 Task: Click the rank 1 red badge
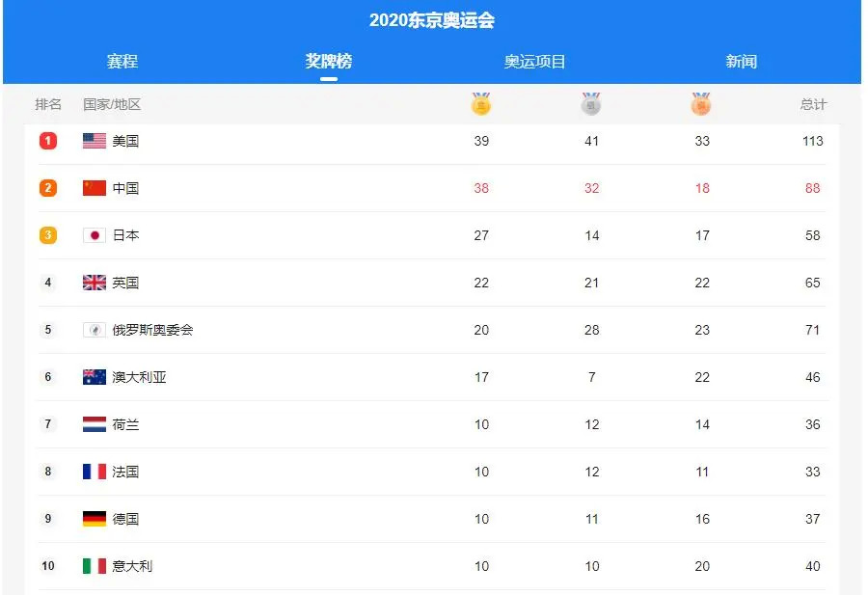click(x=48, y=141)
